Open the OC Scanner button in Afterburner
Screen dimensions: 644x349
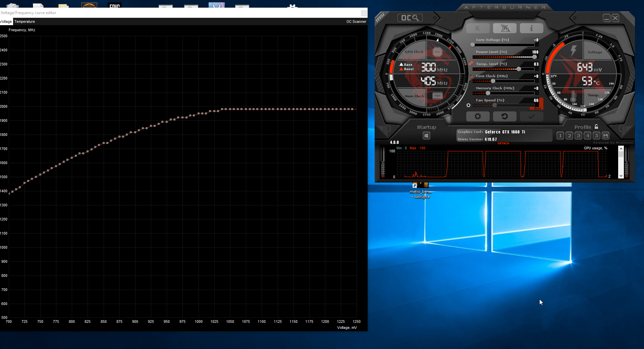[410, 18]
